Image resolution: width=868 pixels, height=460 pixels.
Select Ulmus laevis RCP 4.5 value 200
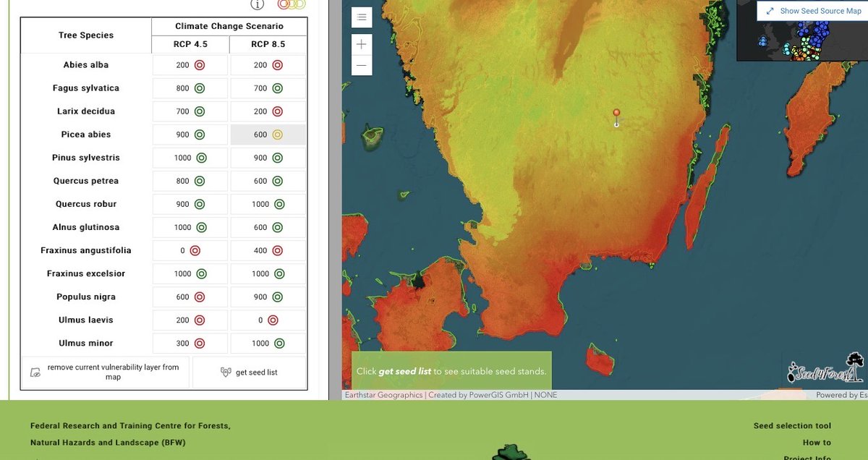(190, 320)
